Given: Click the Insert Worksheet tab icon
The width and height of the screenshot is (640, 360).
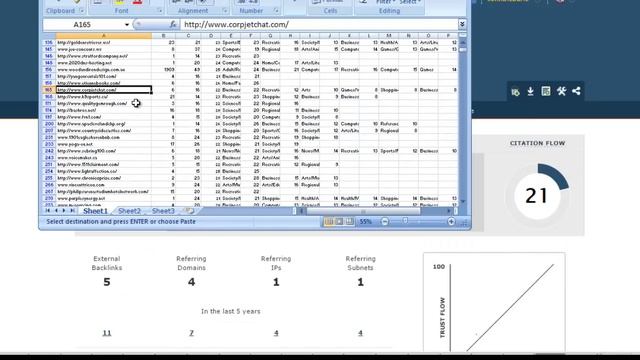Looking at the screenshot, I should (x=189, y=211).
